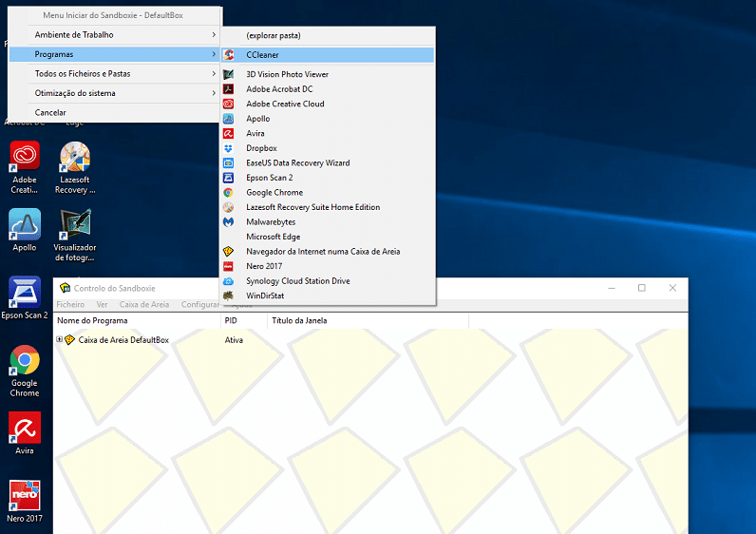Launch Avira from the programs submenu

coord(328,134)
